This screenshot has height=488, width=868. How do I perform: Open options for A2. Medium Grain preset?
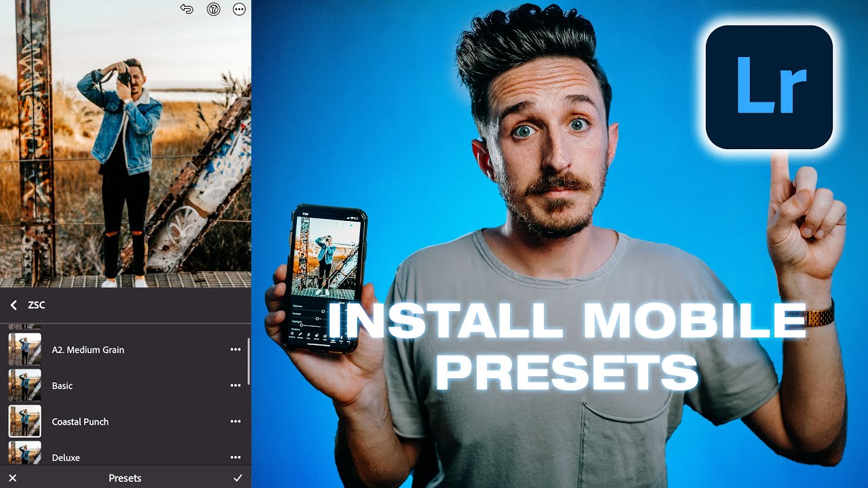tap(235, 350)
